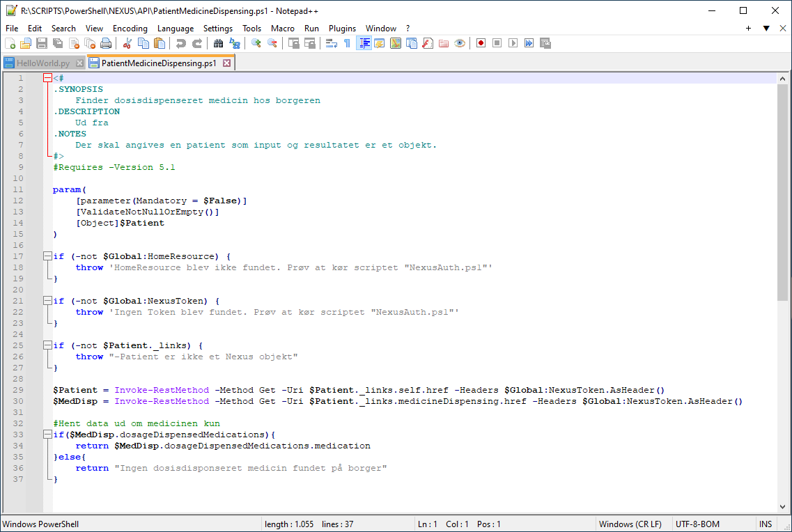
Task: Open the Encoding menu
Action: [130, 29]
